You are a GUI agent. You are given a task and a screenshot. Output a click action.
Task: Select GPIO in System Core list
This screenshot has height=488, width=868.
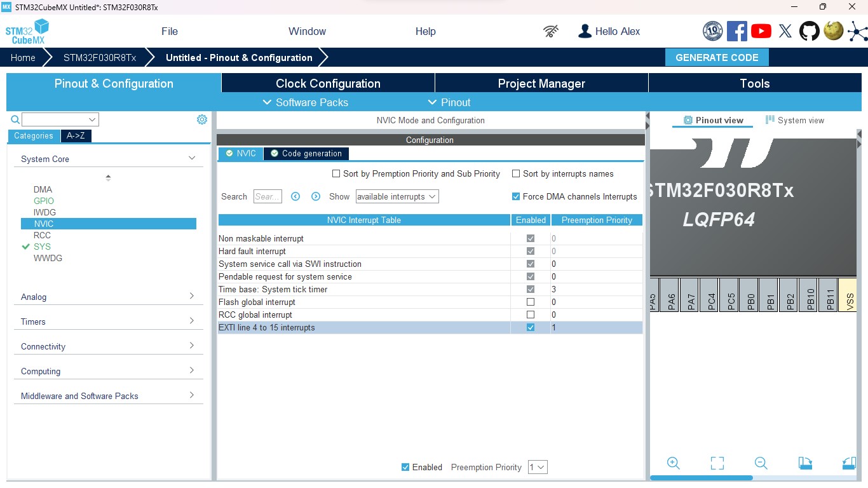(x=44, y=201)
